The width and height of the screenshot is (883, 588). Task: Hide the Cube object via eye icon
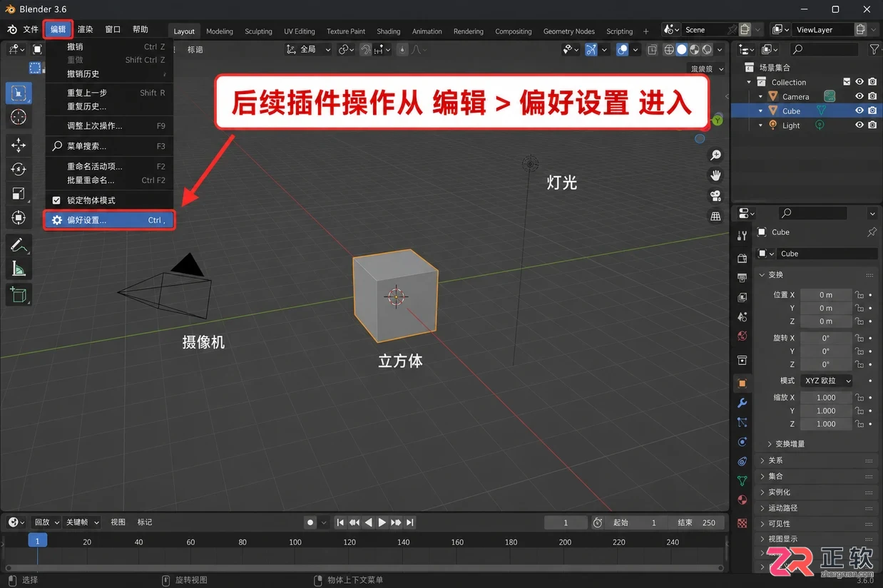859,110
